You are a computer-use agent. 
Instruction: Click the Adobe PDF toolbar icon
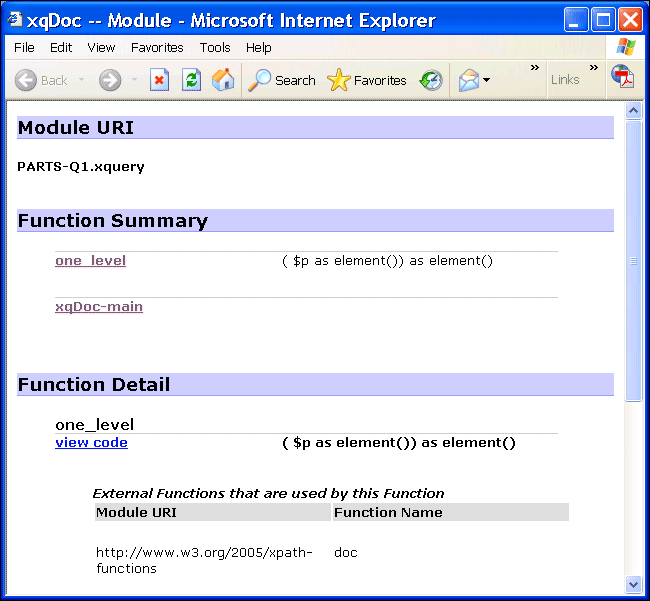click(623, 78)
